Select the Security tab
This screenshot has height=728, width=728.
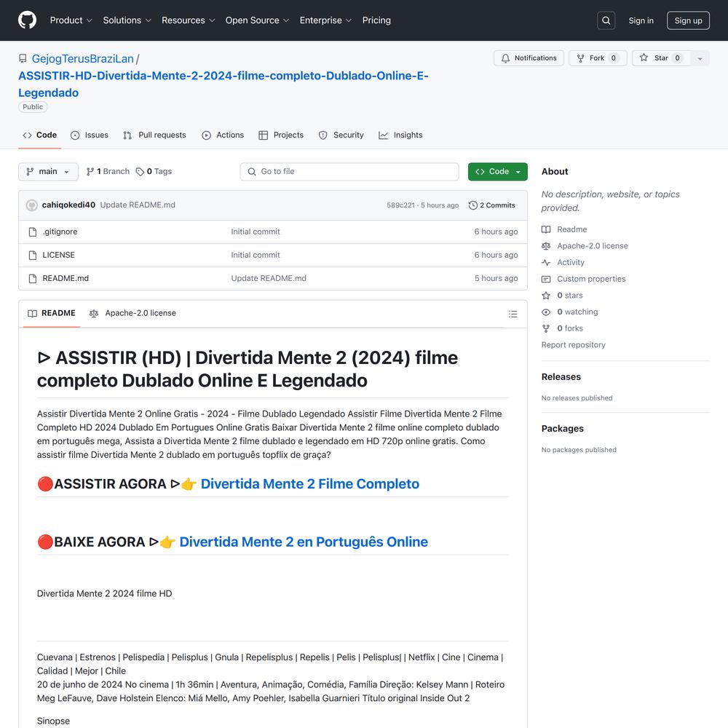click(341, 135)
